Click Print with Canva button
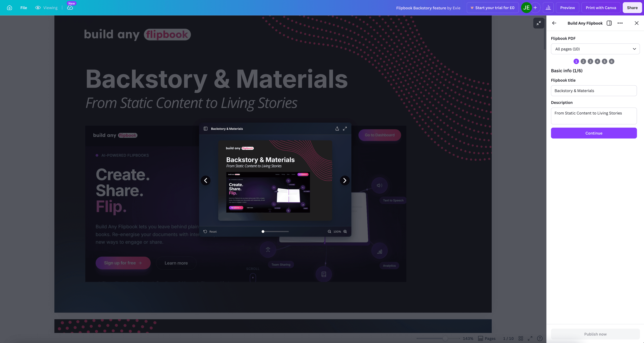This screenshot has height=343, width=644. point(601,8)
